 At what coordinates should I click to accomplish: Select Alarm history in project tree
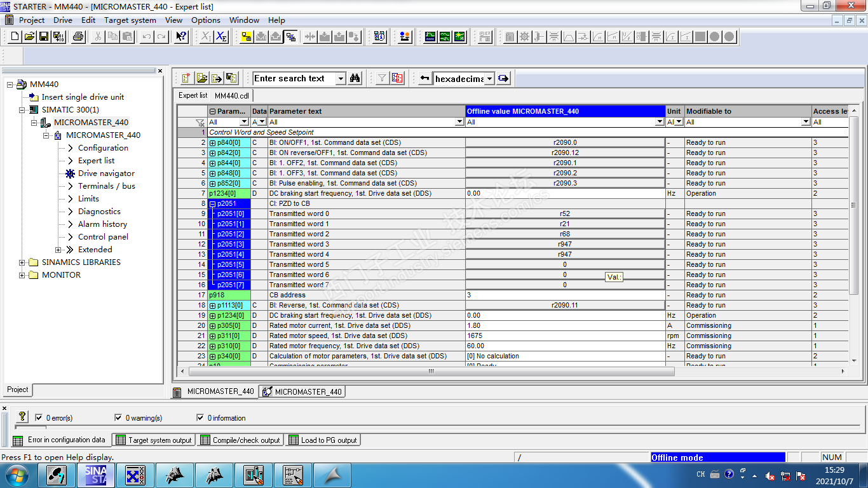(x=102, y=224)
